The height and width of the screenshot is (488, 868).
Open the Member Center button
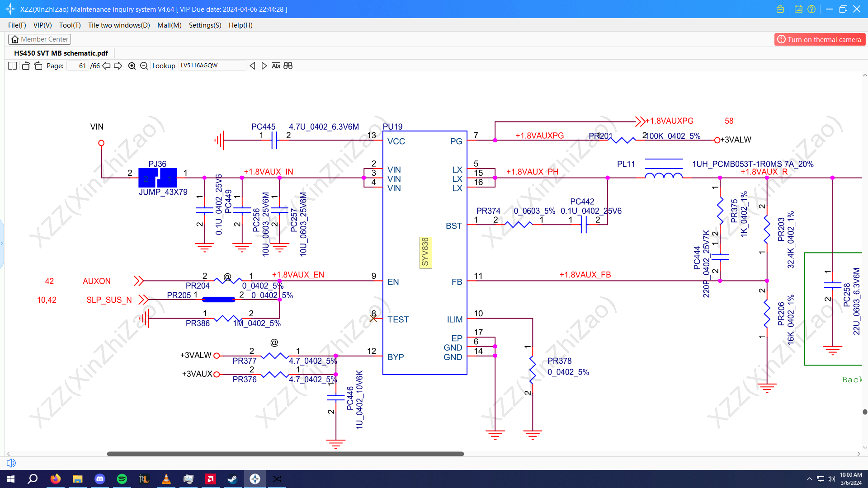pos(40,39)
